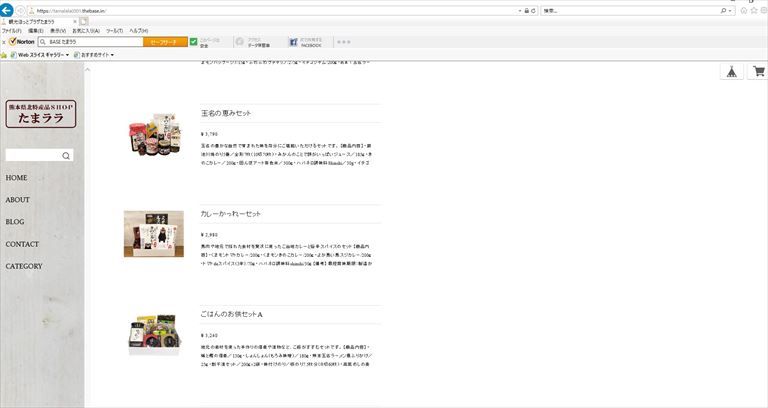
Task: Click the カレーかっれーセット product image
Action: [154, 234]
